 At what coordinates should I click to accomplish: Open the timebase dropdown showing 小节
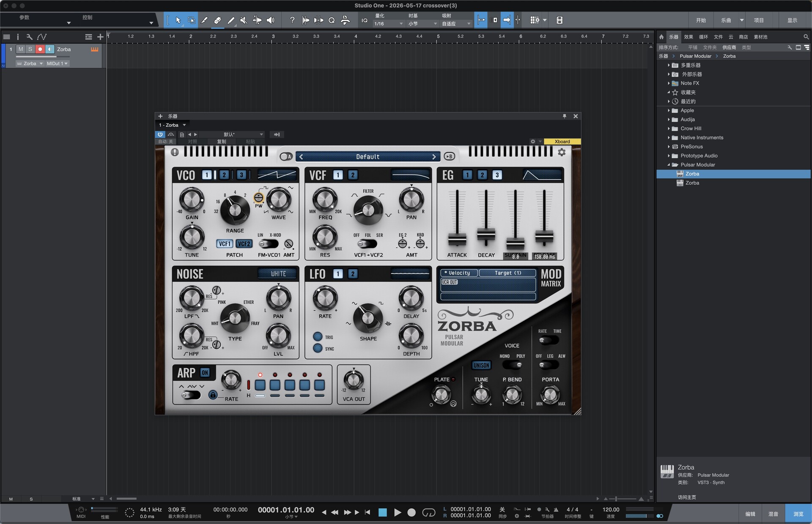coord(422,24)
